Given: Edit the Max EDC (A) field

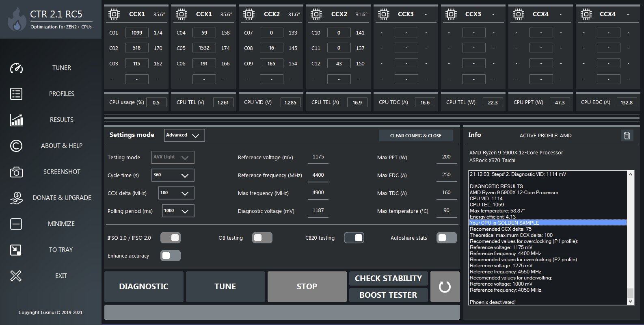Looking at the screenshot, I should [x=446, y=175].
